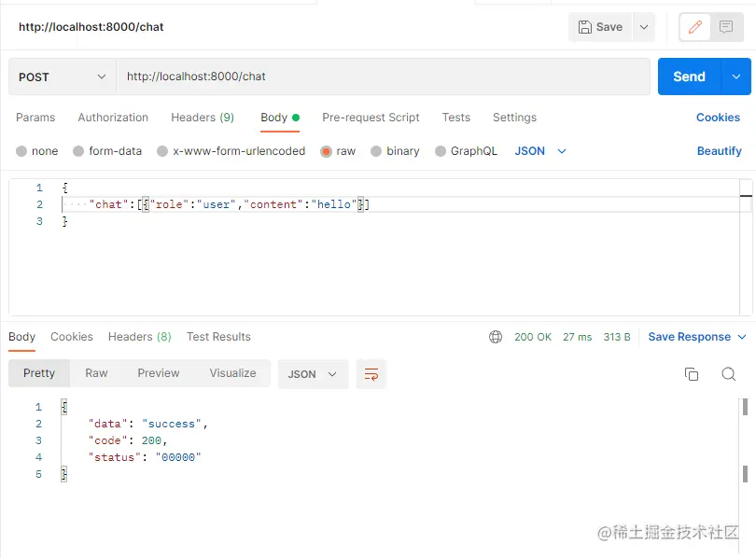This screenshot has width=756, height=558.
Task: Click the request title http://localhost:8000/chat
Action: coord(91,27)
